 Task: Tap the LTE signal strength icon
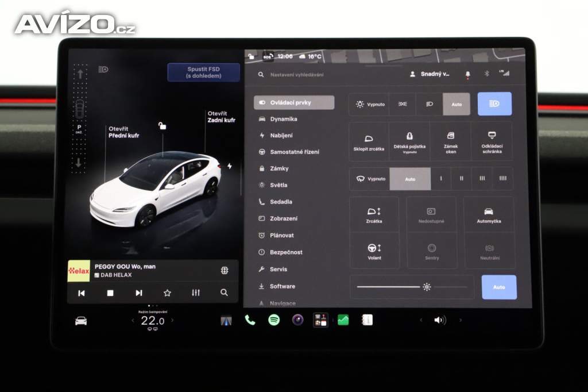point(504,73)
